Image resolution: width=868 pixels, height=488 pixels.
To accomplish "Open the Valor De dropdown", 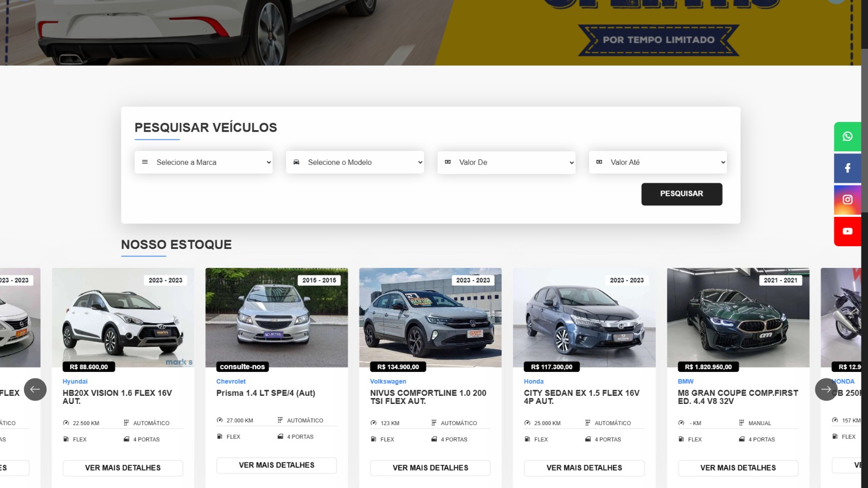I will click(506, 162).
